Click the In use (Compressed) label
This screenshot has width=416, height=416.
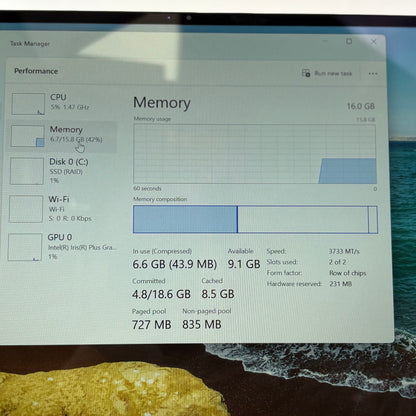point(162,251)
